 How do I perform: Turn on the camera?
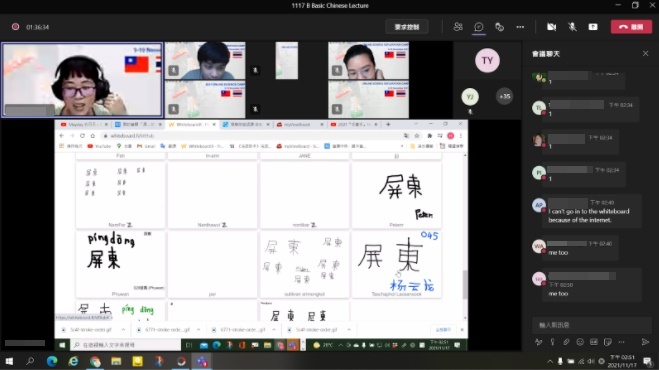[551, 27]
